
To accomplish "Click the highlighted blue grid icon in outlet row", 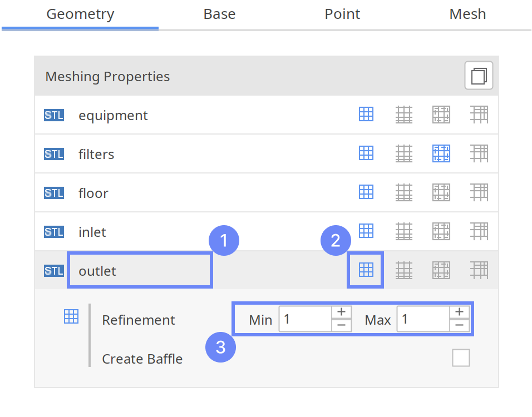I will (366, 270).
